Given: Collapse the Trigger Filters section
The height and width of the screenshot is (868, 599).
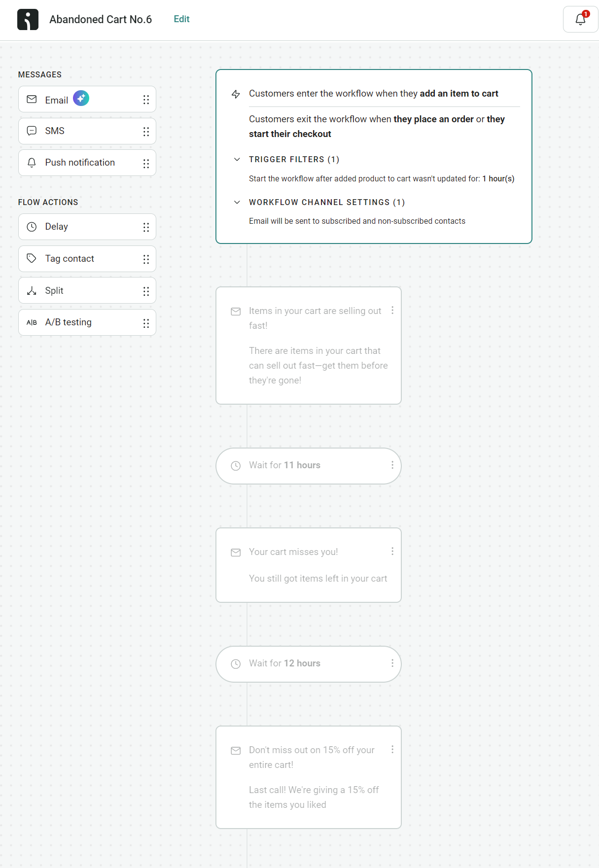Looking at the screenshot, I should click(x=237, y=159).
